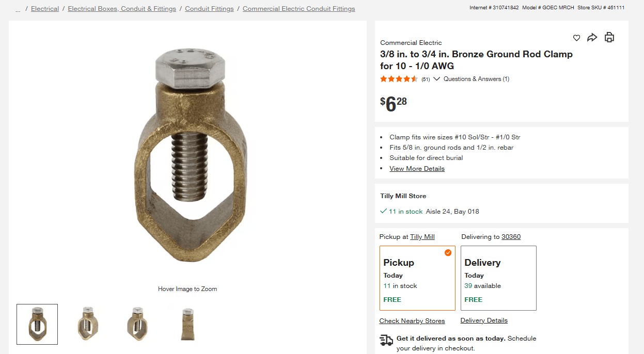Viewport: 644px width, 354px height.
Task: Select the Pickup Today option
Action: (417, 278)
